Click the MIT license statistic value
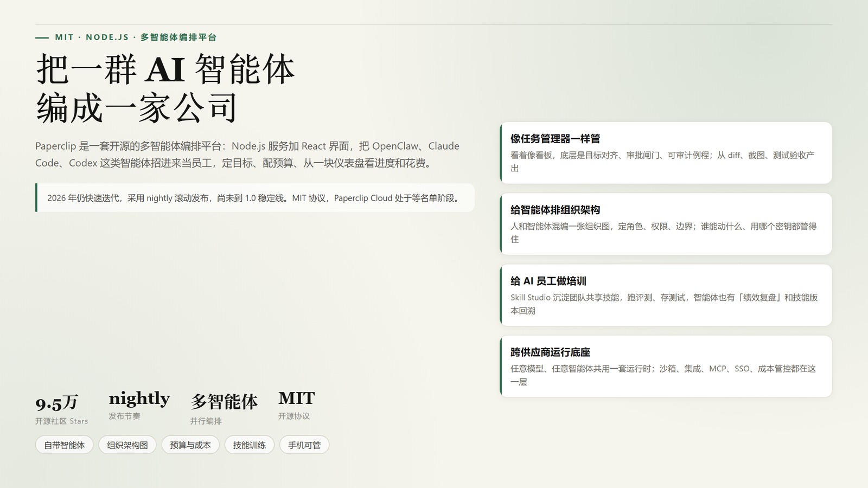Viewport: 868px width, 488px height. [x=296, y=399]
